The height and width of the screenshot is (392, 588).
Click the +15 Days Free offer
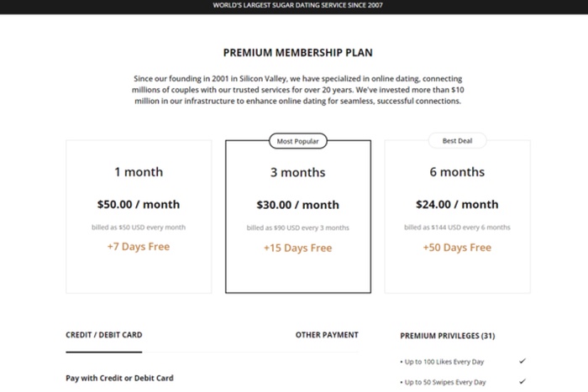point(297,248)
